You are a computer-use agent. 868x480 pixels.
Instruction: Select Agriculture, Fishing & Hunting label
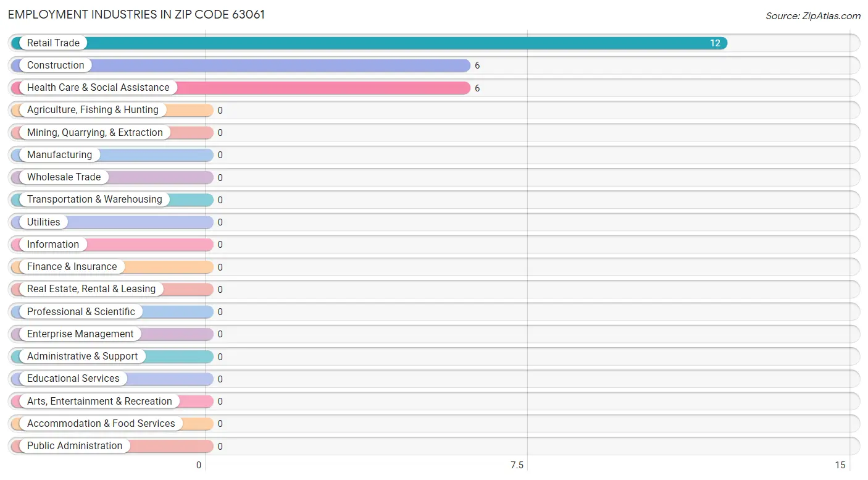tap(93, 110)
